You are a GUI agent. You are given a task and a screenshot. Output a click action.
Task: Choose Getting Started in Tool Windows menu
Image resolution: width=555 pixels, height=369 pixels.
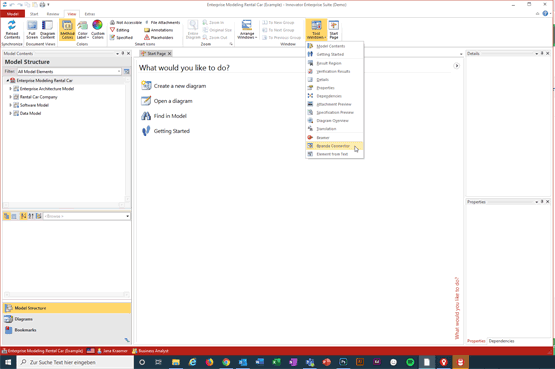click(x=334, y=54)
